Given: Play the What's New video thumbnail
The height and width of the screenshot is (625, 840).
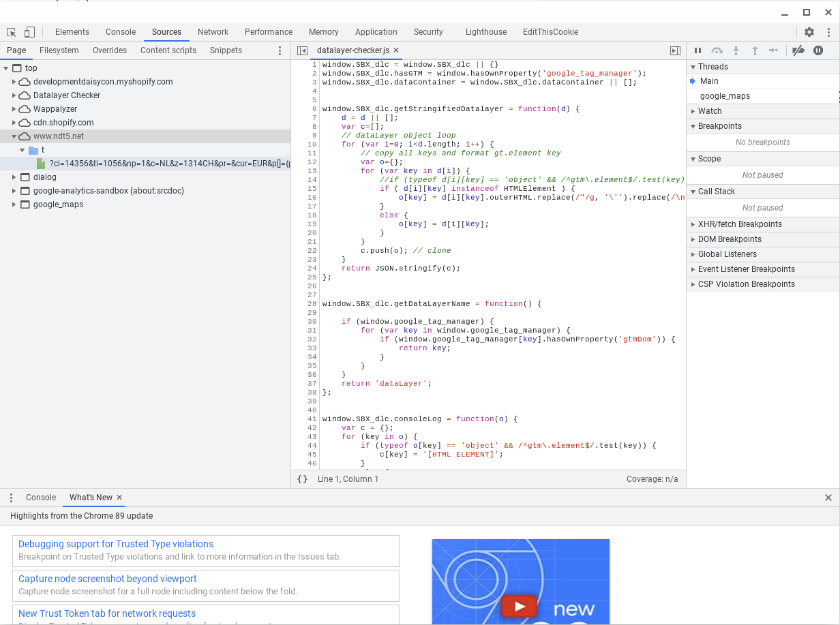Looking at the screenshot, I should (x=520, y=605).
